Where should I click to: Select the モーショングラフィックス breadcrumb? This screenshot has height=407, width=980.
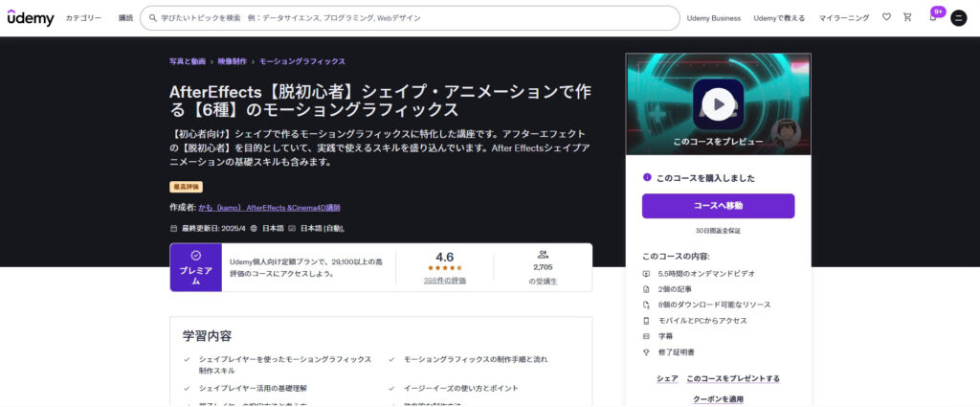[x=302, y=61]
